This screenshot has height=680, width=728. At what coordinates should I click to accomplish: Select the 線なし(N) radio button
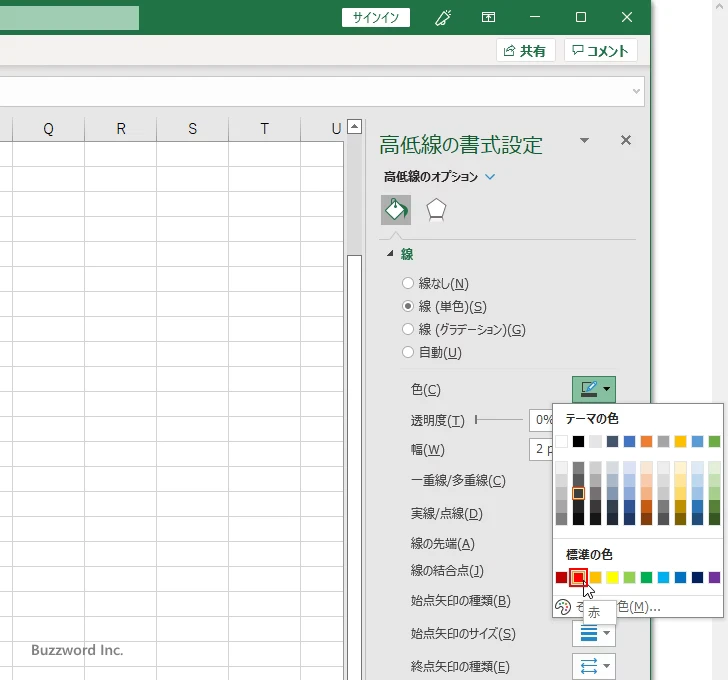click(408, 283)
